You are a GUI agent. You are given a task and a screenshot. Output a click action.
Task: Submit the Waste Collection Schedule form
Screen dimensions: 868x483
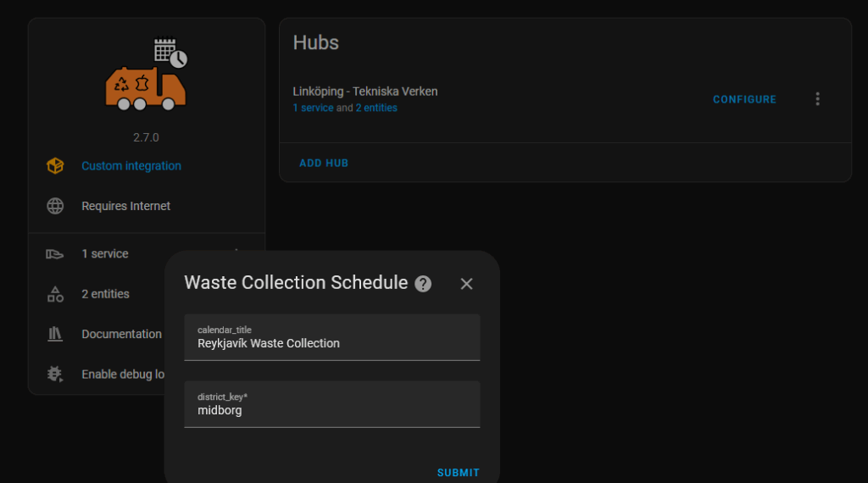(459, 473)
